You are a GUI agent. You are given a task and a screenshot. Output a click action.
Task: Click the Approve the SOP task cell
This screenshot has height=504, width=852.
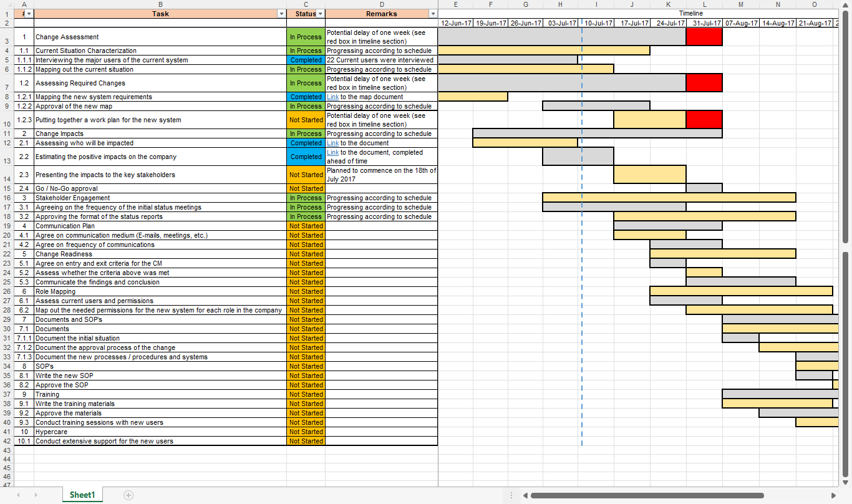coord(160,385)
